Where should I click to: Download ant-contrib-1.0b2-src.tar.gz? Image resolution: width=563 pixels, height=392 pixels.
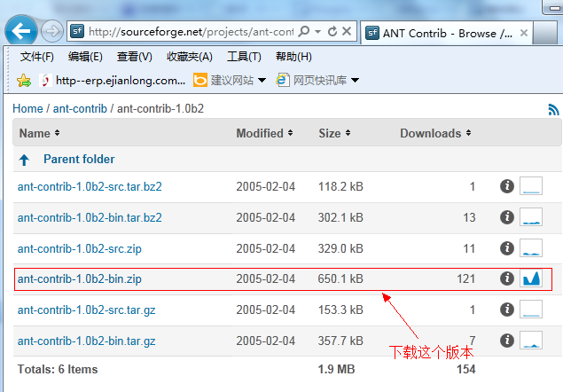tap(87, 310)
